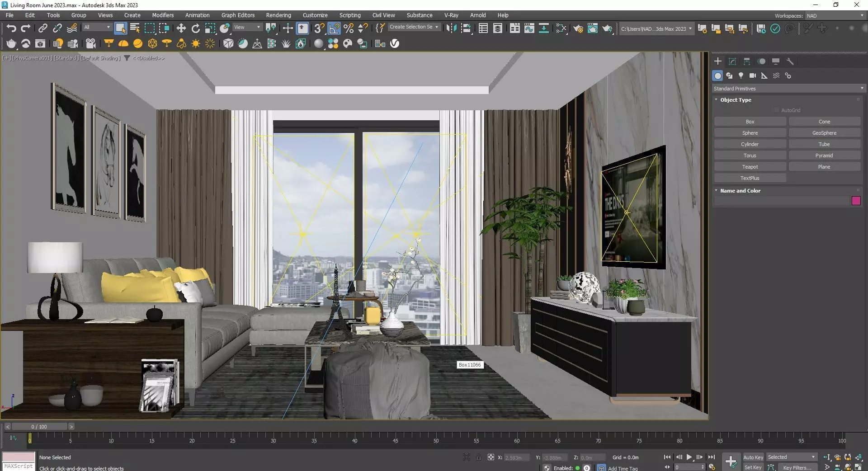
Task: Open the Workspaces NAD dropdown
Action: pyautogui.click(x=835, y=15)
